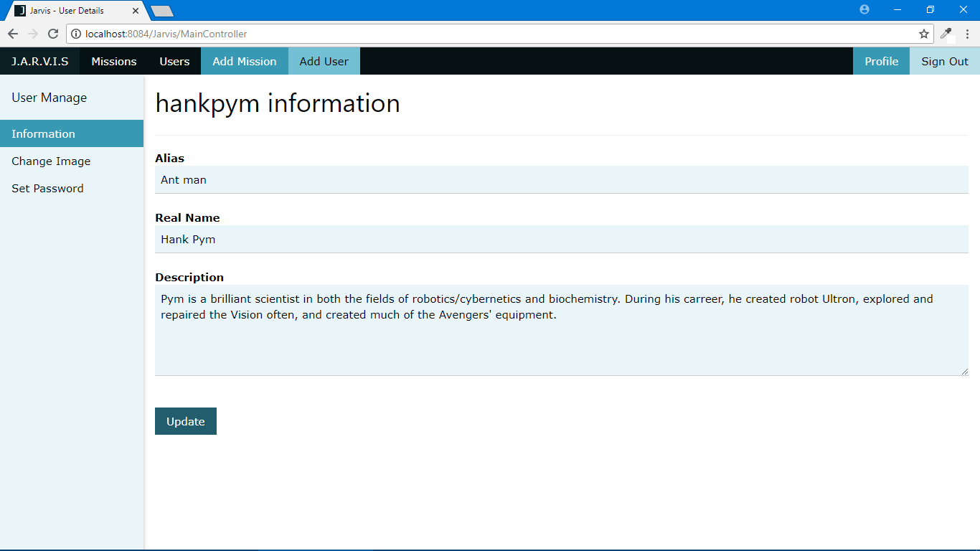Close the Jarvis - User Details tab
980x551 pixels.
[x=136, y=11]
